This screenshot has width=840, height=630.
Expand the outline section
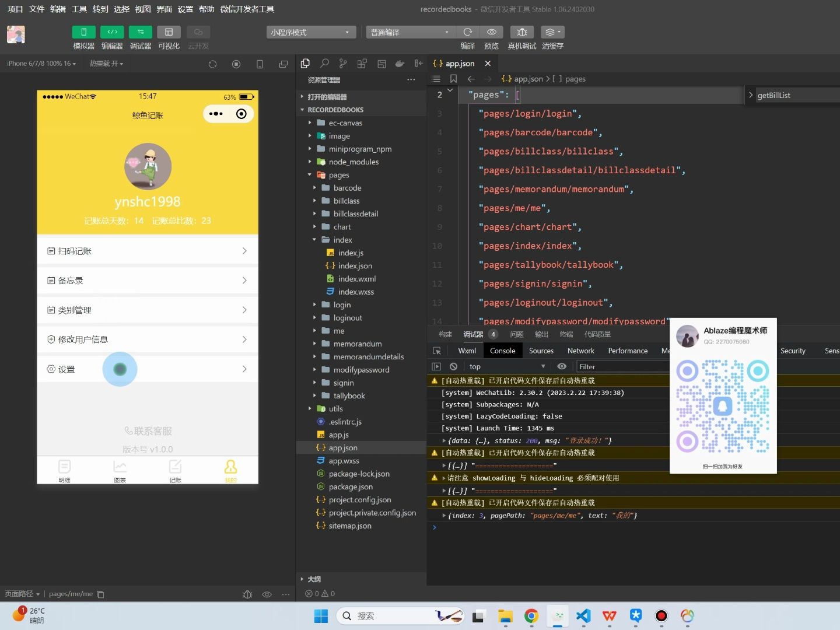[x=315, y=579]
